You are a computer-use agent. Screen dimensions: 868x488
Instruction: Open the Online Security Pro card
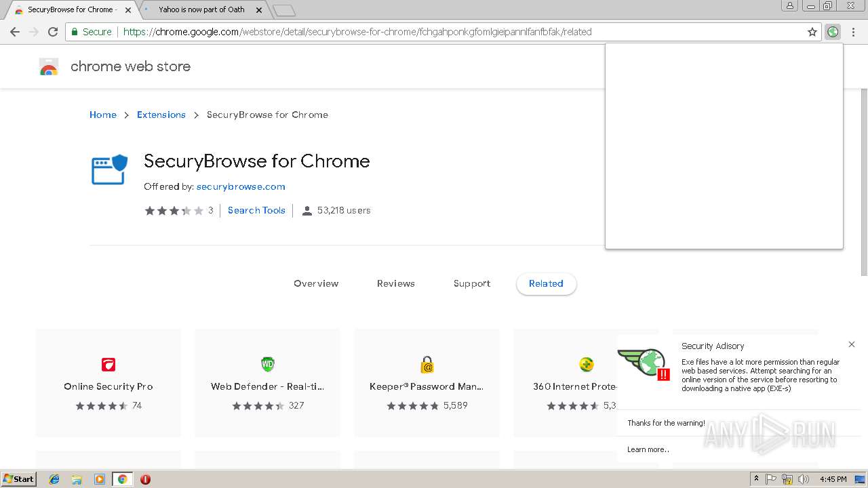click(x=108, y=383)
